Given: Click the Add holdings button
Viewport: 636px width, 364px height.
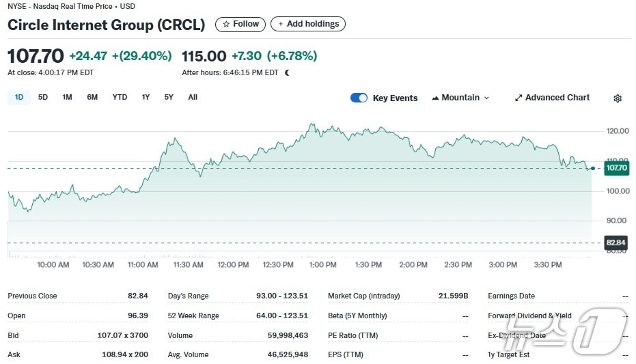Looking at the screenshot, I should (308, 24).
